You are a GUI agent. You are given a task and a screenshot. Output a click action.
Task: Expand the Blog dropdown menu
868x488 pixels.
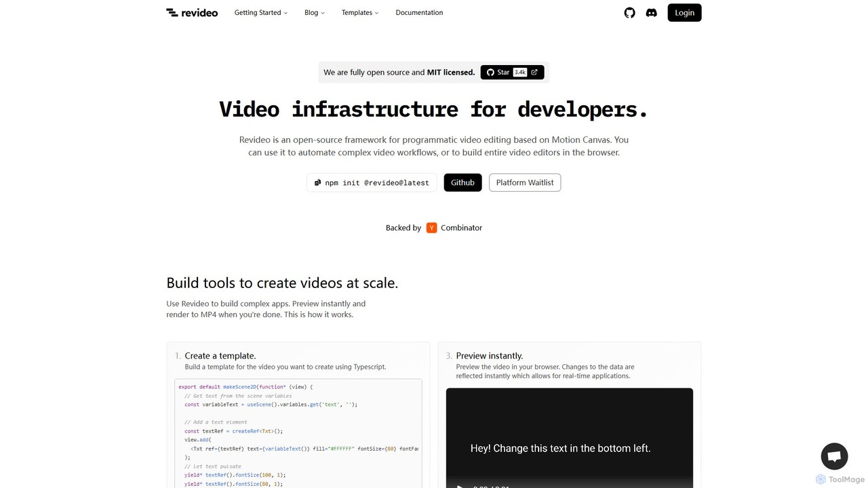[315, 12]
